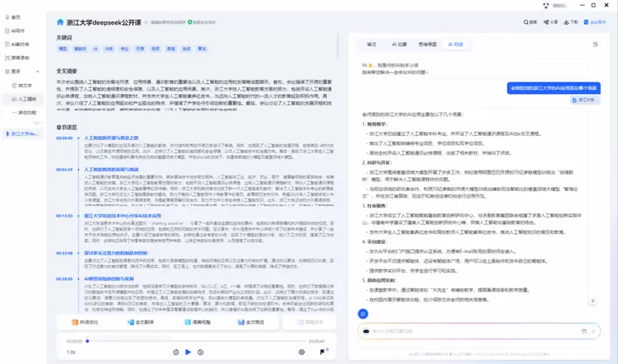Image resolution: width=618 pixels, height=364 pixels.
Task: Switch to the 笔记 tab
Action: click(372, 44)
